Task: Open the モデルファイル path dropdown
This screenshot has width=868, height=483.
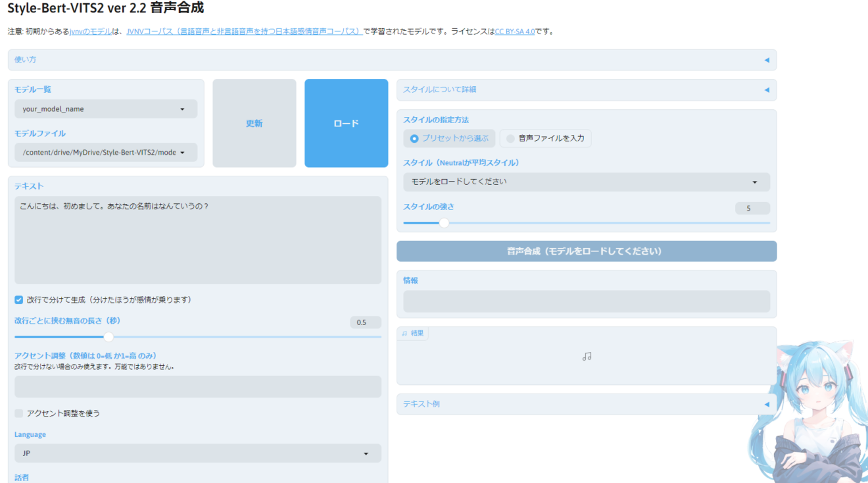Action: click(105, 152)
